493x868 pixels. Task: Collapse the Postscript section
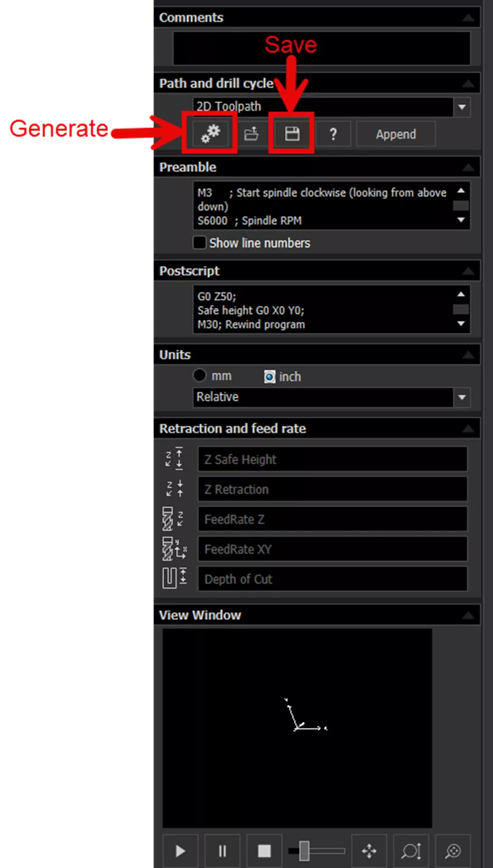(x=468, y=271)
